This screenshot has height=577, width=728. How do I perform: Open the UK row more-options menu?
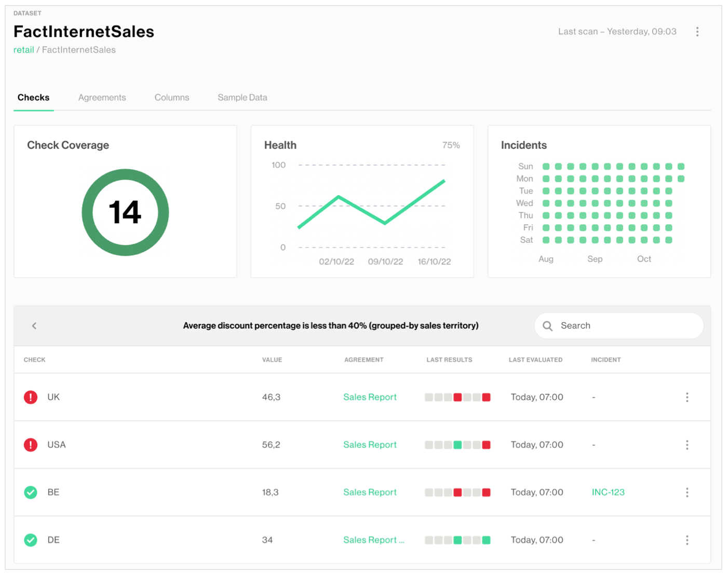[x=687, y=397]
